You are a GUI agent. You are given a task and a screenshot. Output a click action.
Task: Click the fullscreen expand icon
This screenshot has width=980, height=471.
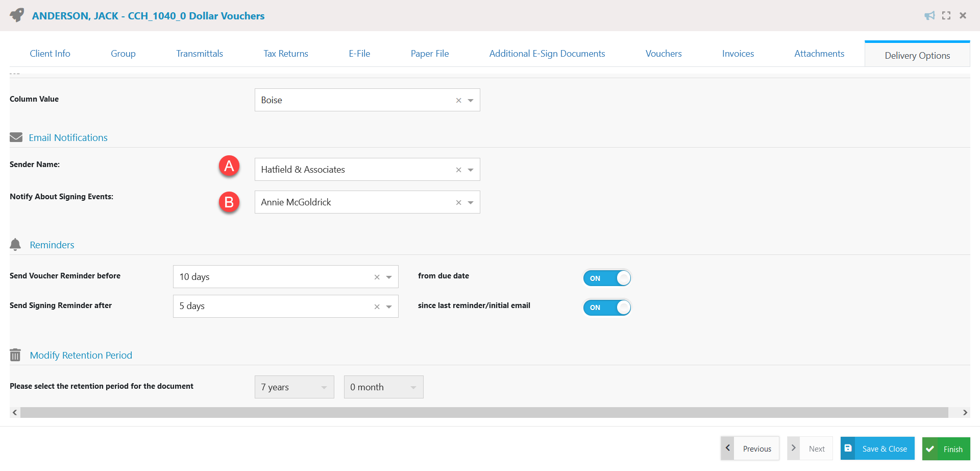click(x=946, y=15)
